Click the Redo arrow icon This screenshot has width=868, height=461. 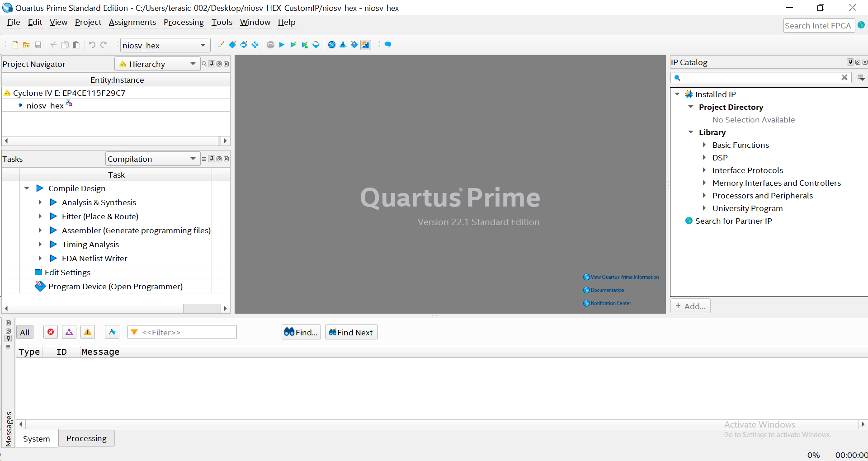104,45
